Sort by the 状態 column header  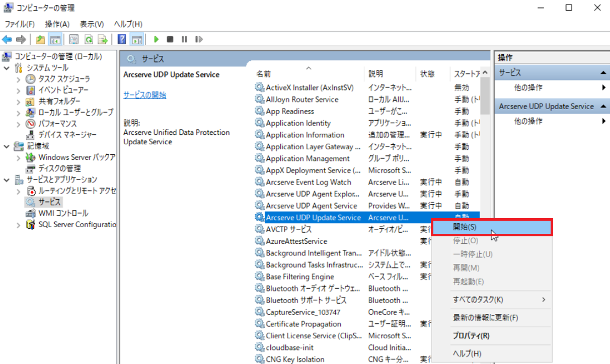coord(433,74)
